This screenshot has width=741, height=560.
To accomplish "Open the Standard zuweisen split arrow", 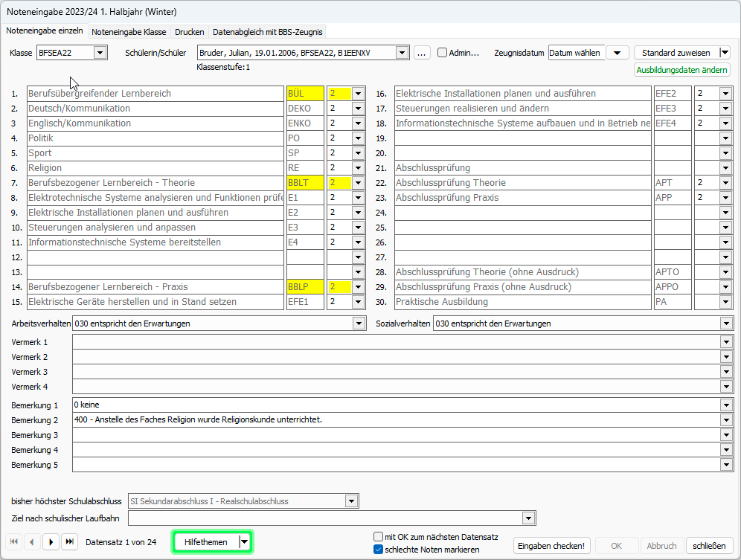I will [725, 53].
